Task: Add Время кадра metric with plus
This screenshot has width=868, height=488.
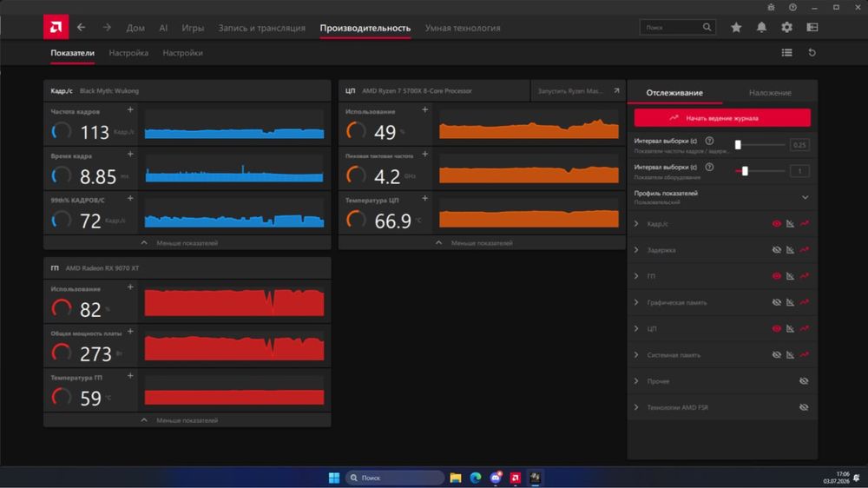Action: point(130,154)
